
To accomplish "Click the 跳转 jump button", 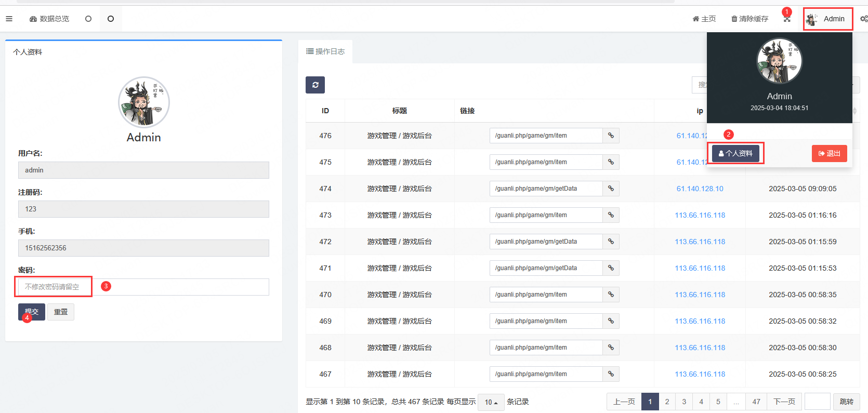I will 847,402.
